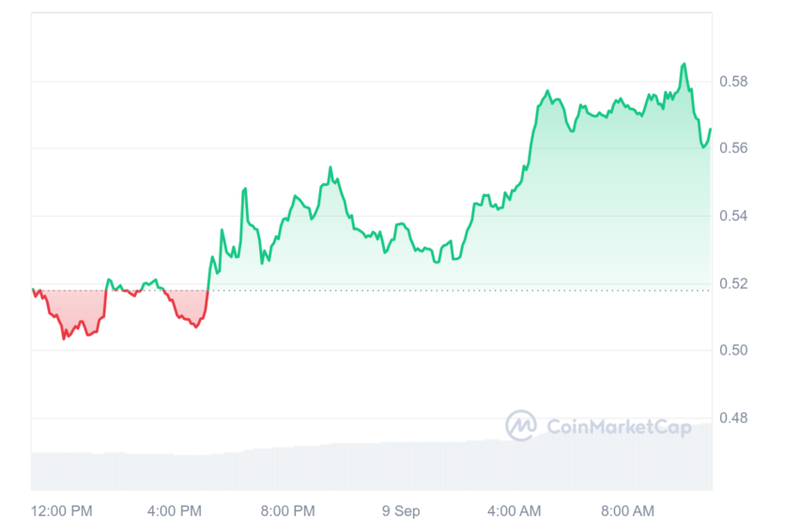Click the 0.56 price axis label

[x=733, y=148]
